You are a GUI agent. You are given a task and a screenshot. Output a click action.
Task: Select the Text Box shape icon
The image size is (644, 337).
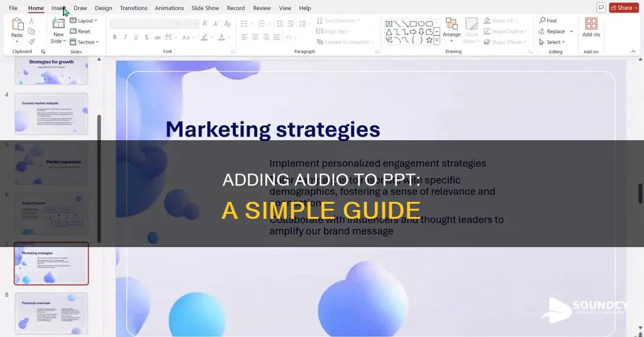[389, 24]
